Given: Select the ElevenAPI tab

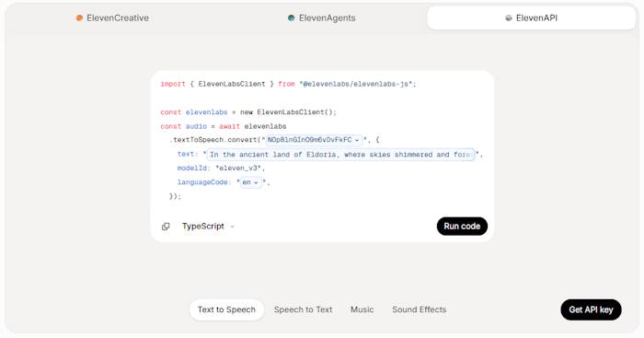Looking at the screenshot, I should [x=531, y=18].
